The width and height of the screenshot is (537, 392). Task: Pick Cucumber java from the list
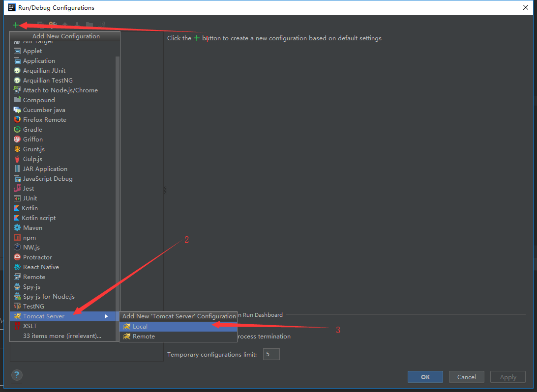tap(65, 110)
